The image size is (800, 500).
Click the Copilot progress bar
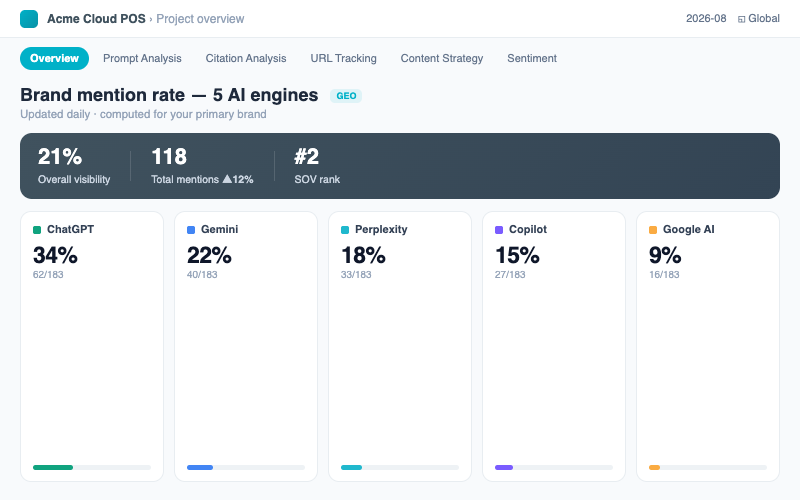pos(554,467)
